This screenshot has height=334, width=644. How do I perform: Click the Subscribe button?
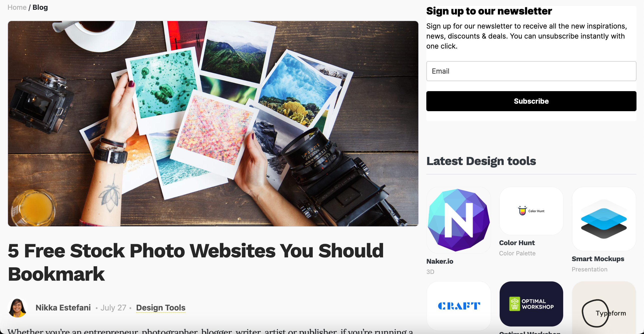click(531, 101)
